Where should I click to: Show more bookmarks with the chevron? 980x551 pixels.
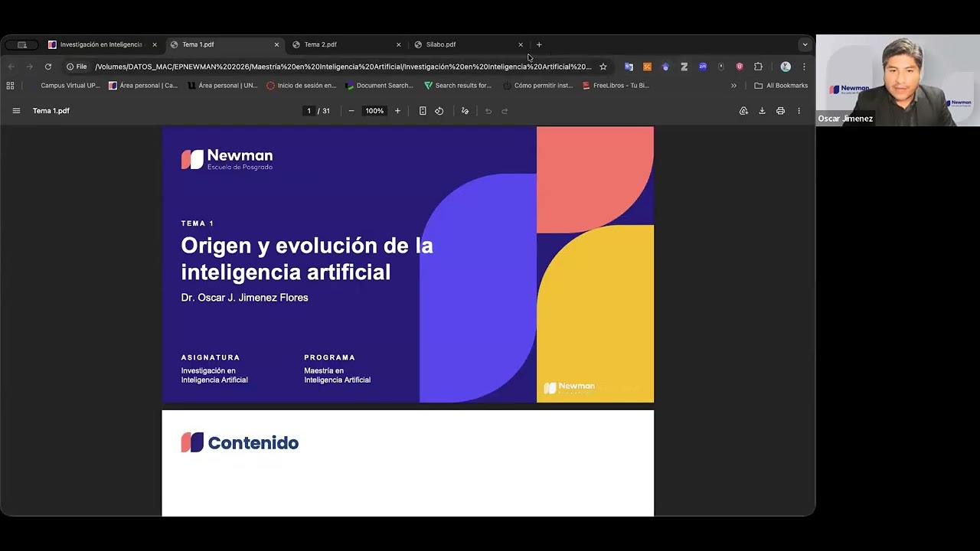tap(733, 86)
